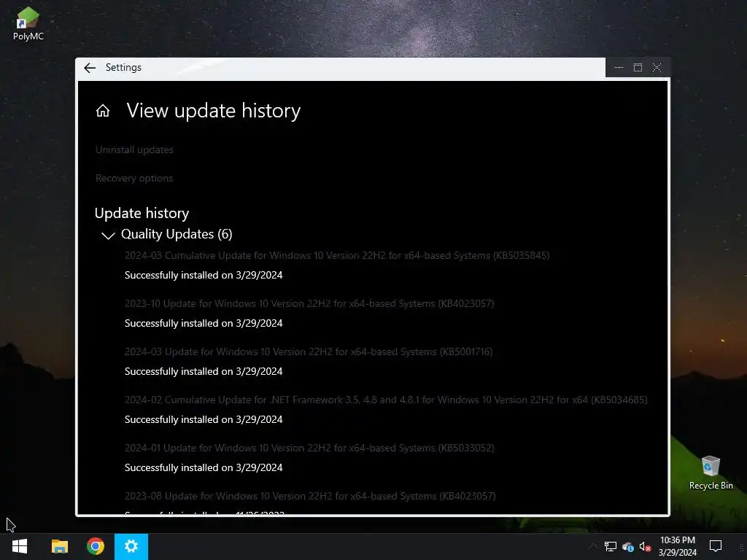Maximize the Settings window
The width and height of the screenshot is (747, 560).
(638, 68)
